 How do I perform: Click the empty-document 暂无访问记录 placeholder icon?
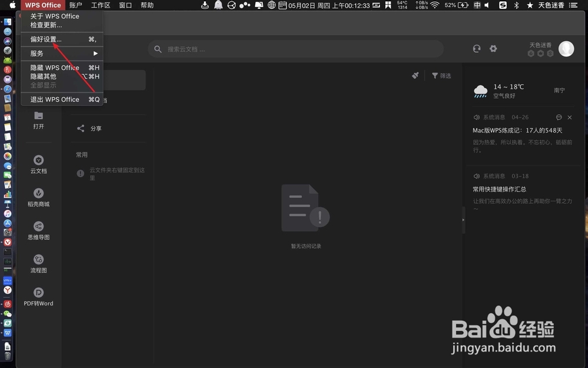click(305, 208)
